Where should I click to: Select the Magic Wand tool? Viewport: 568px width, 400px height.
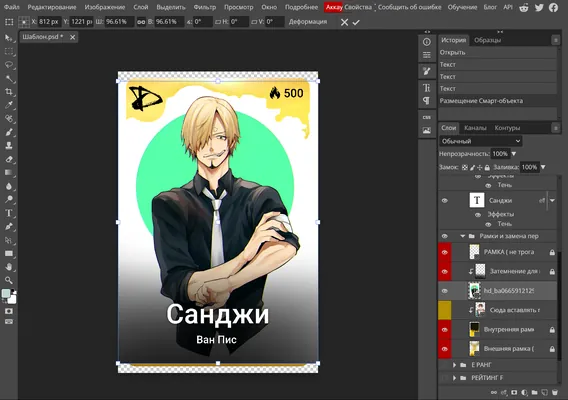coord(9,79)
